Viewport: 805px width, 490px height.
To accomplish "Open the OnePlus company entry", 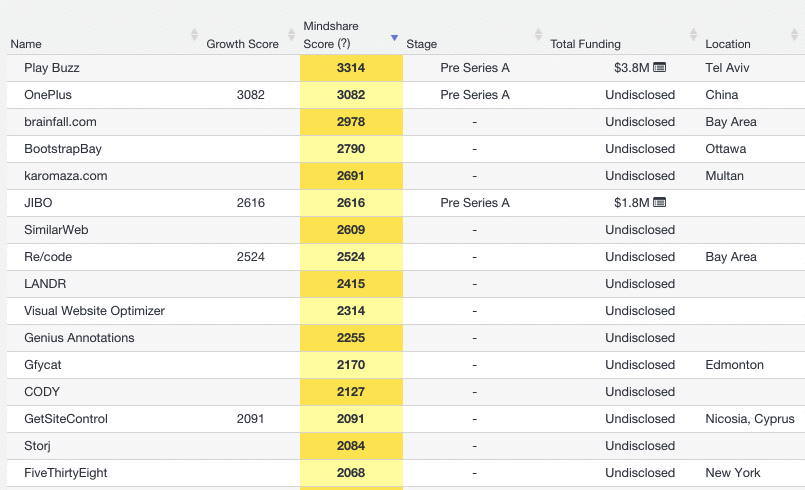I will point(48,95).
